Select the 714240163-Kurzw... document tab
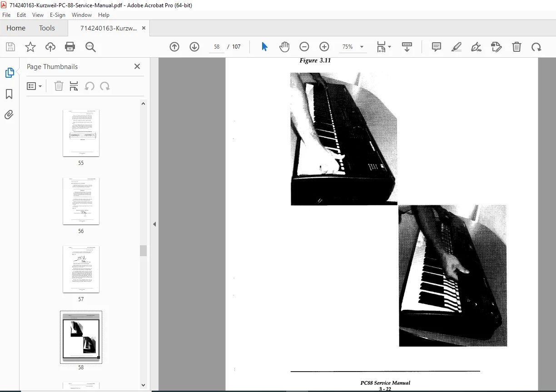The image size is (556, 392). pos(109,28)
